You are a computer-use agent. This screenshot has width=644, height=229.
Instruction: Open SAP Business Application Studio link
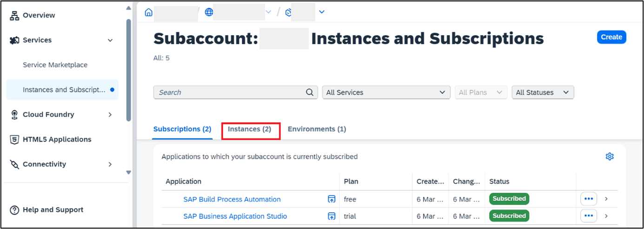coord(235,216)
